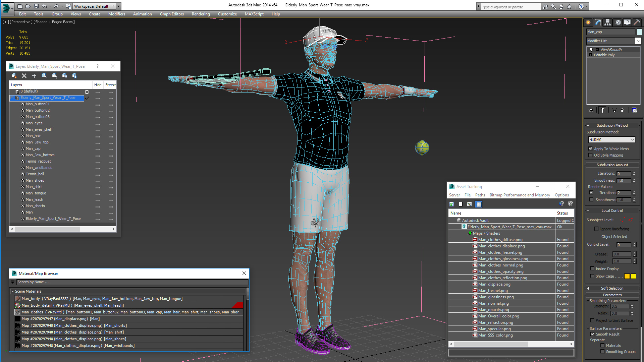Image resolution: width=644 pixels, height=362 pixels.
Task: Open Paths menu in Asset Tracking
Action: 480,195
